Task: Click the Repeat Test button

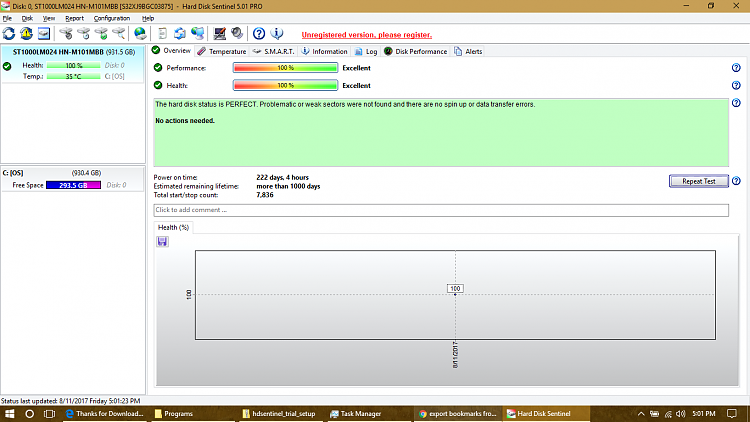Action: click(x=699, y=181)
